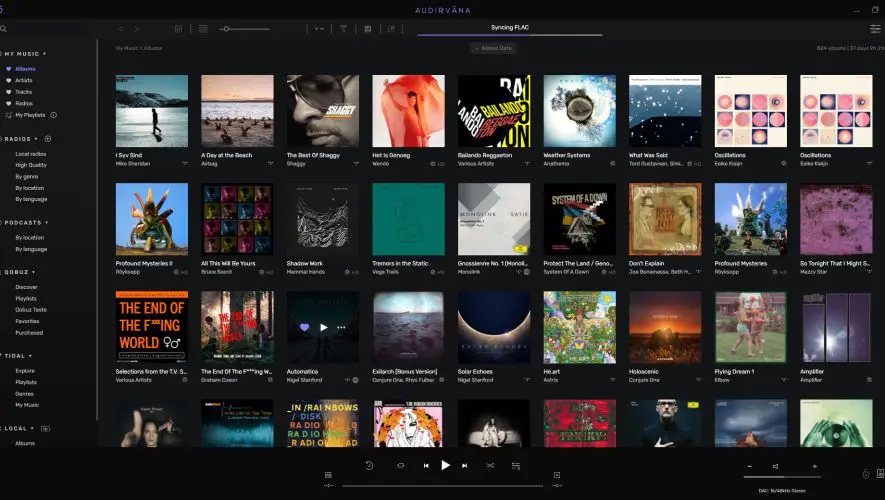Collapse the TIDAL section
Screen dimensions: 885x500
click(x=30, y=356)
